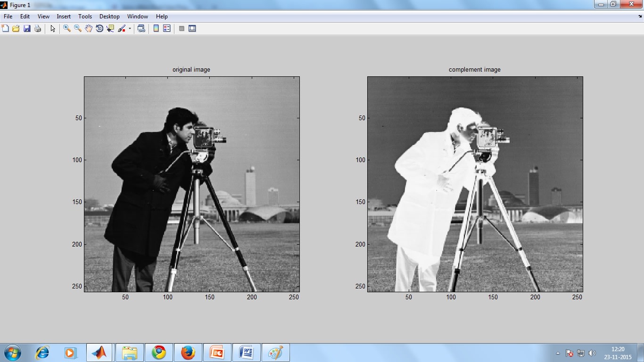Click the New Figure icon
644x362 pixels.
5,29
